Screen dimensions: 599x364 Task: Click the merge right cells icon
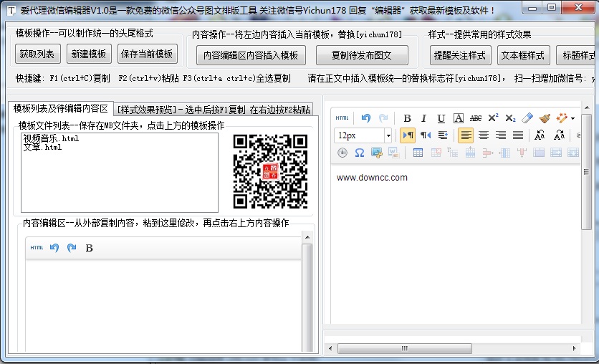[x=556, y=153]
